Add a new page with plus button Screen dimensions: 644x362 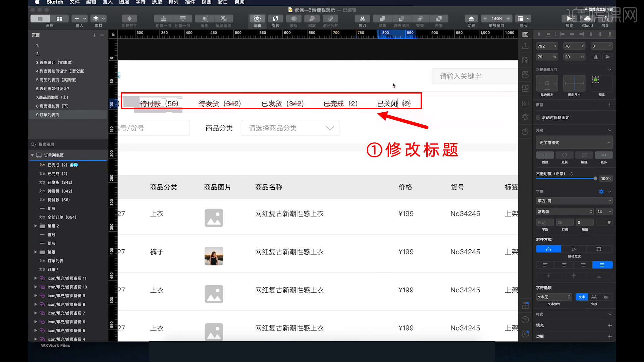coord(94,35)
